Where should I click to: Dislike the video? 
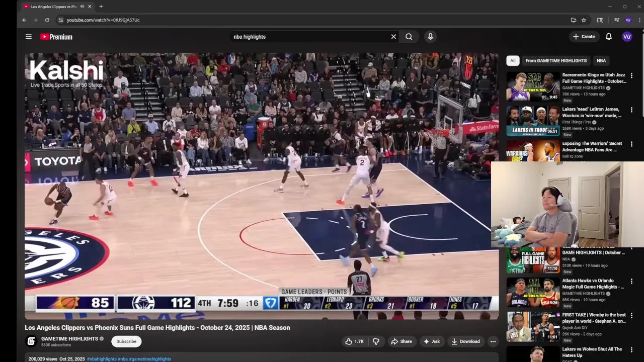click(376, 341)
